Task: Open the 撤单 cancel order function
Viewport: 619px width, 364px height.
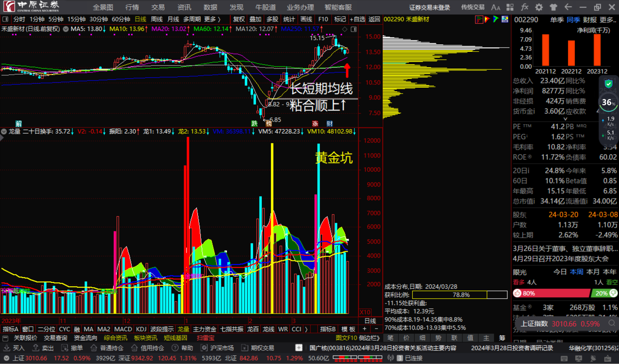Action: (72, 348)
